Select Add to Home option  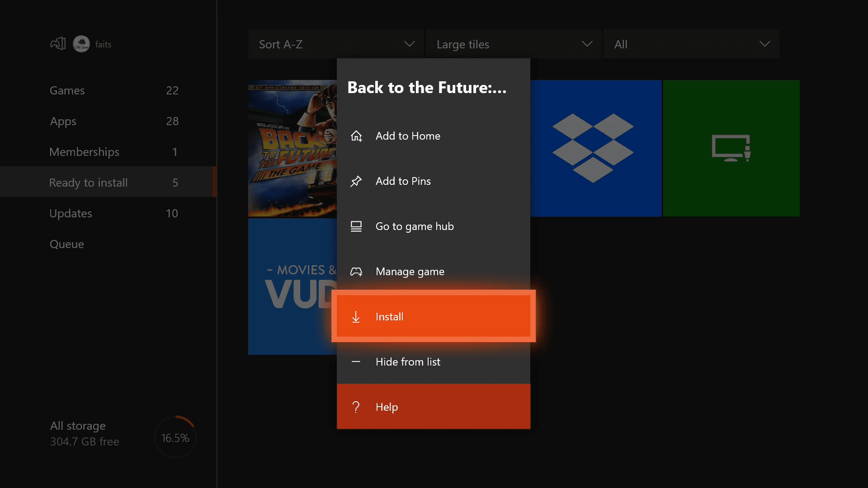434,135
